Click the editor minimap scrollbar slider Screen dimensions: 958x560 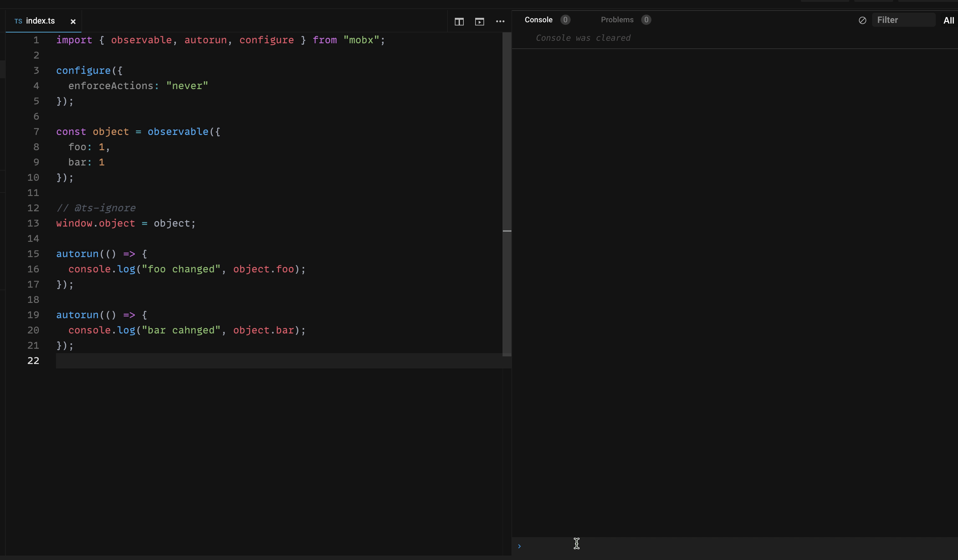[507, 194]
